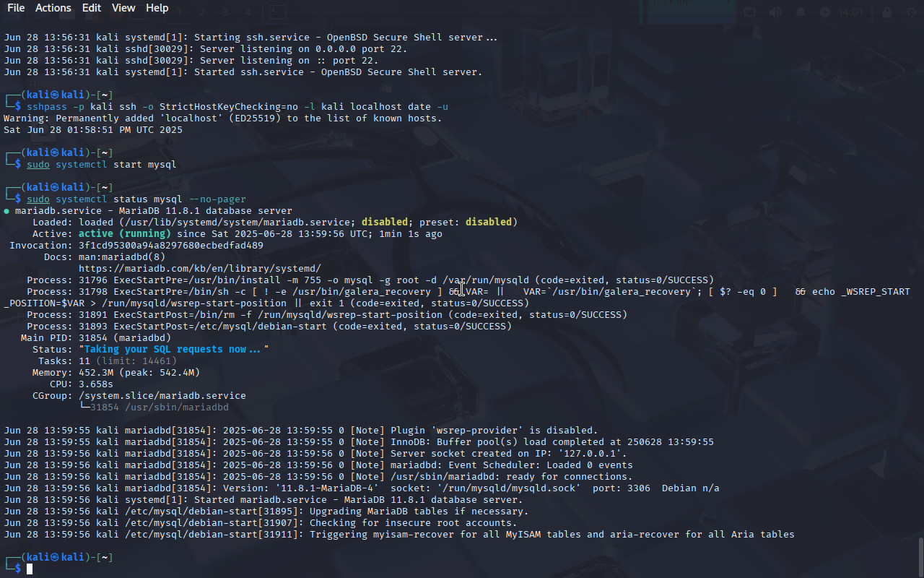Click the '31854 /usr/sbin/mariadbd' cgroup process line
Screen dimensions: 924x578
[x=154, y=407]
